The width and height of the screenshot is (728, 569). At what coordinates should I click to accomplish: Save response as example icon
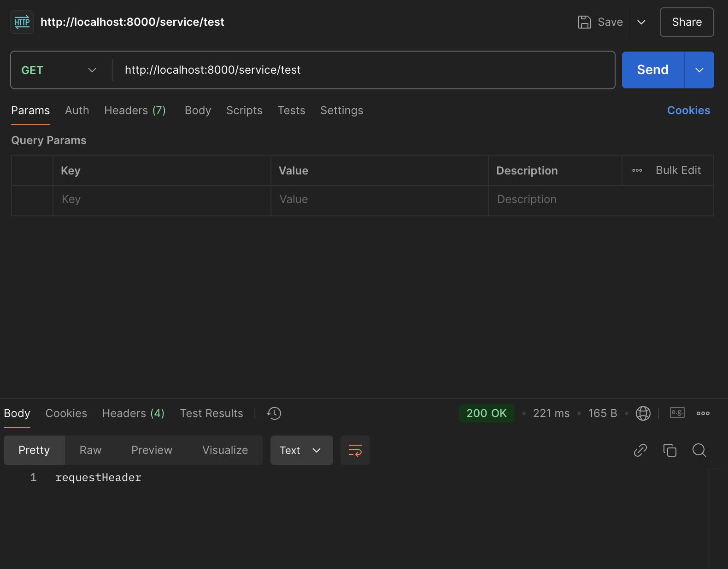pos(677,412)
